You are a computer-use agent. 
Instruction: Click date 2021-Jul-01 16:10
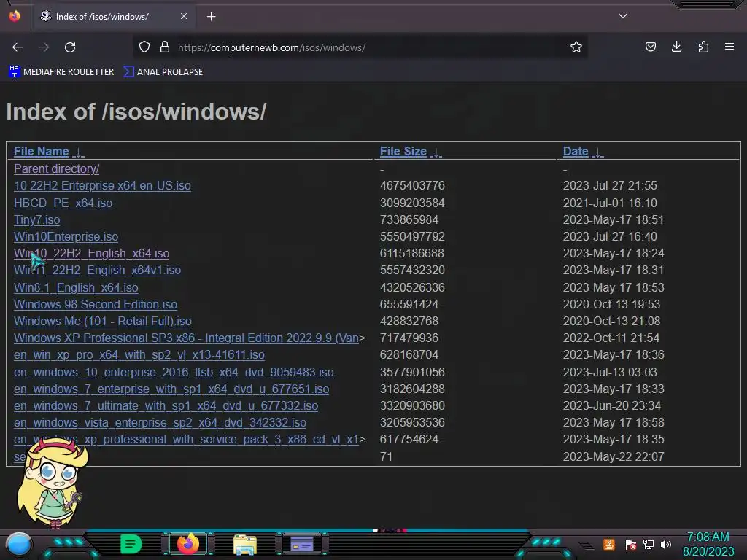pos(610,203)
